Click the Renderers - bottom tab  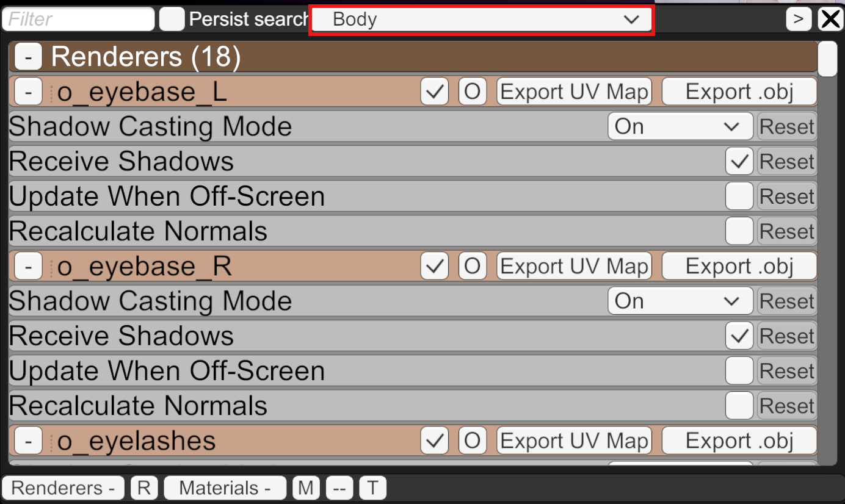[63, 488]
